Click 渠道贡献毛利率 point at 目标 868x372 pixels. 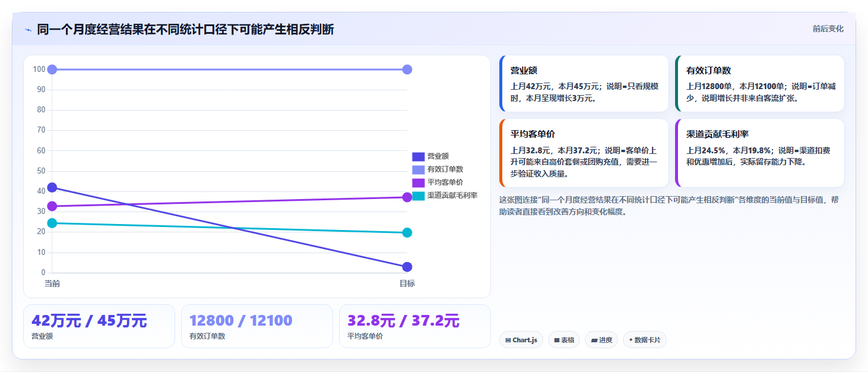click(x=407, y=233)
